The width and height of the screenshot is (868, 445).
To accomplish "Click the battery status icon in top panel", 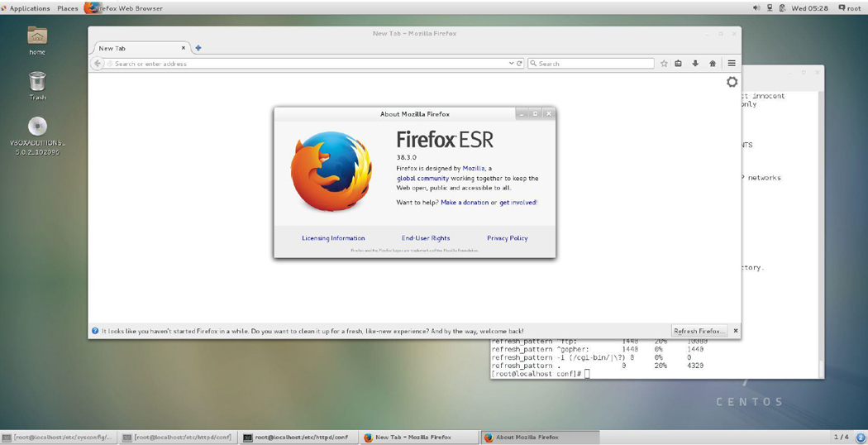I will pyautogui.click(x=782, y=7).
